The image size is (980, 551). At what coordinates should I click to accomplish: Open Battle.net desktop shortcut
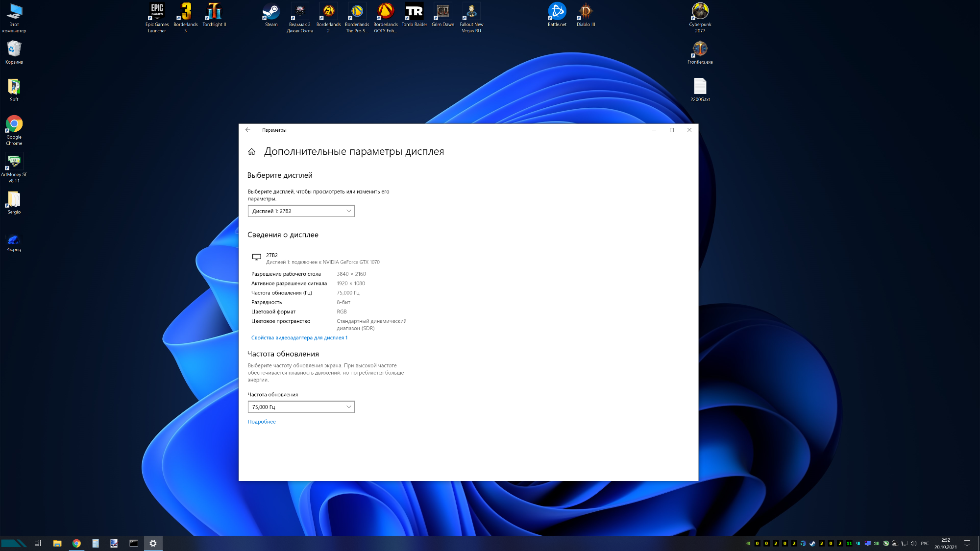coord(557,12)
